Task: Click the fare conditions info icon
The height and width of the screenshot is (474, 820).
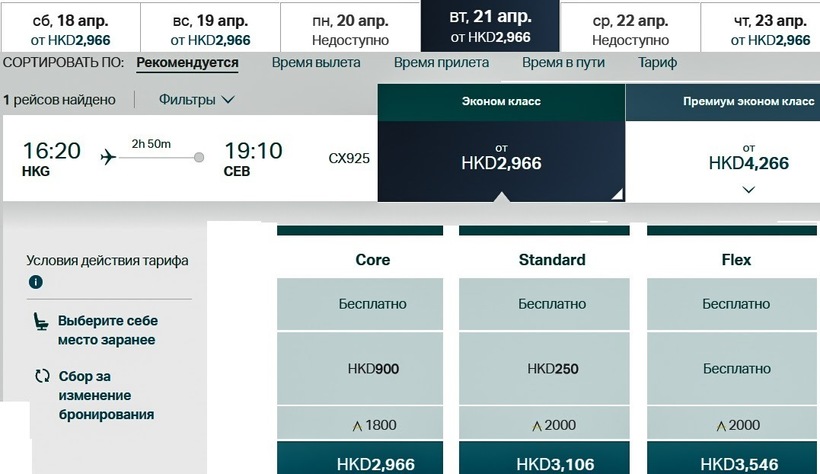Action: [x=36, y=282]
